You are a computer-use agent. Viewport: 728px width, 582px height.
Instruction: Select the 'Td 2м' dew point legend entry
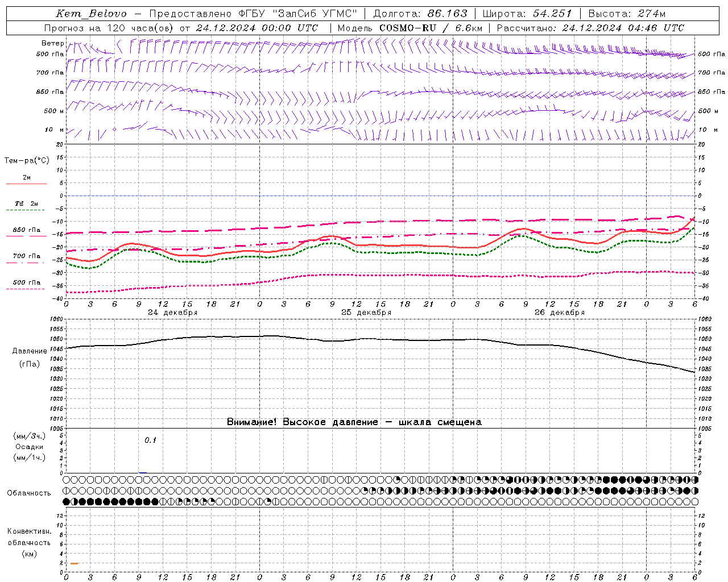[x=27, y=203]
